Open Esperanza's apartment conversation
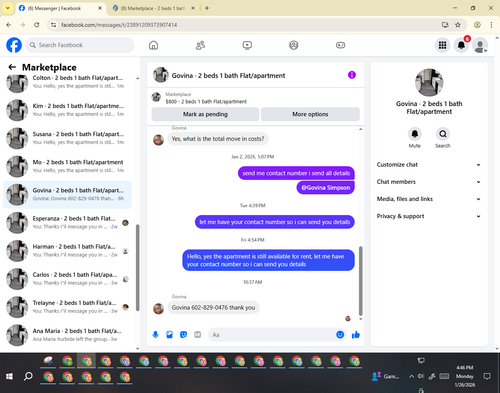 (x=68, y=222)
